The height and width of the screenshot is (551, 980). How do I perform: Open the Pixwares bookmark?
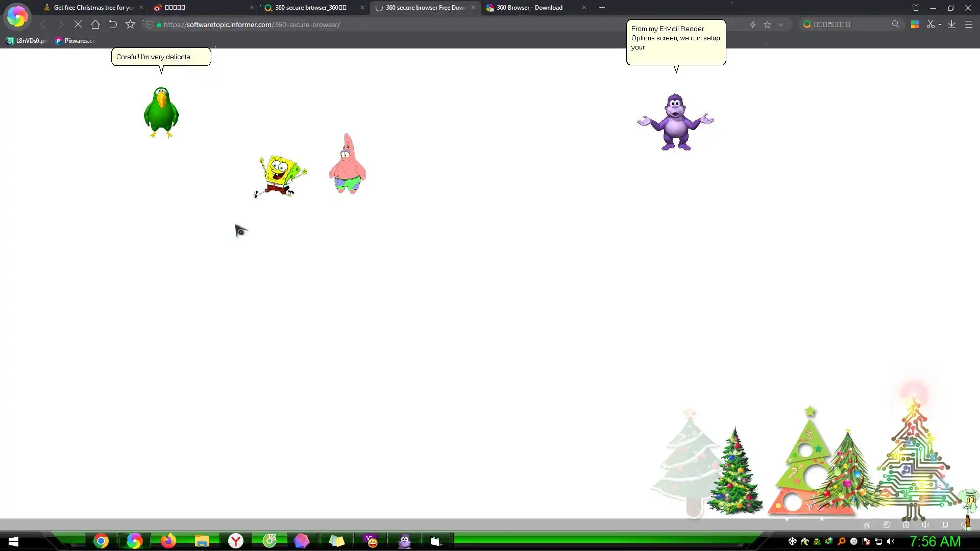pyautogui.click(x=76, y=41)
